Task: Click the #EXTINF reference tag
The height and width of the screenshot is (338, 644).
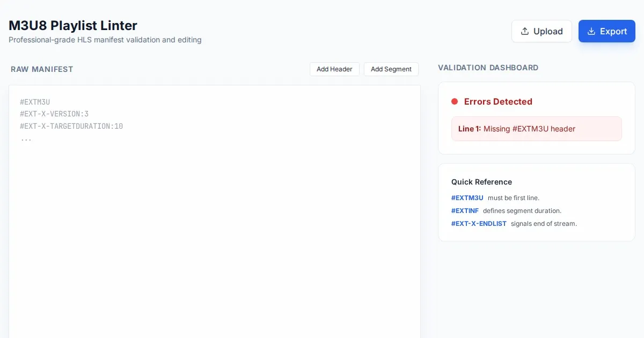Action: (x=465, y=211)
